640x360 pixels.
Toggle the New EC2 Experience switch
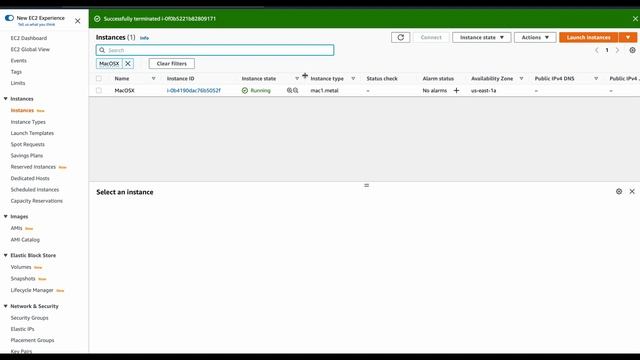[x=9, y=18]
